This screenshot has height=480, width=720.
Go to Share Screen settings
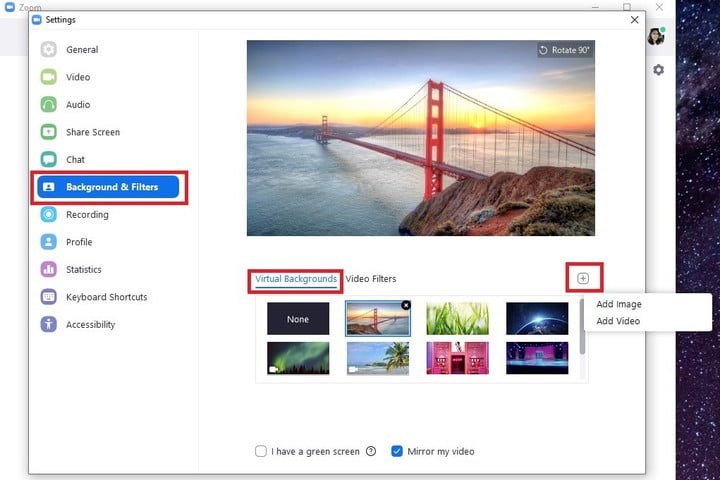click(x=92, y=132)
